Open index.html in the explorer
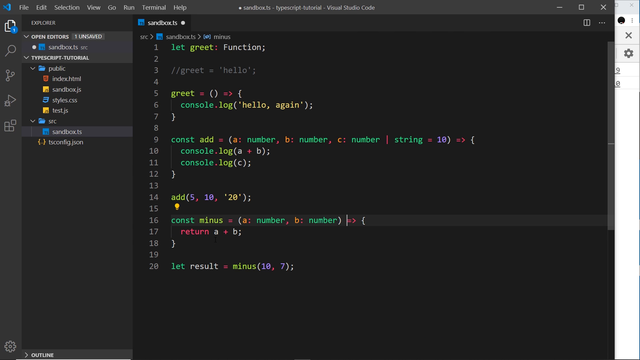 coord(67,79)
